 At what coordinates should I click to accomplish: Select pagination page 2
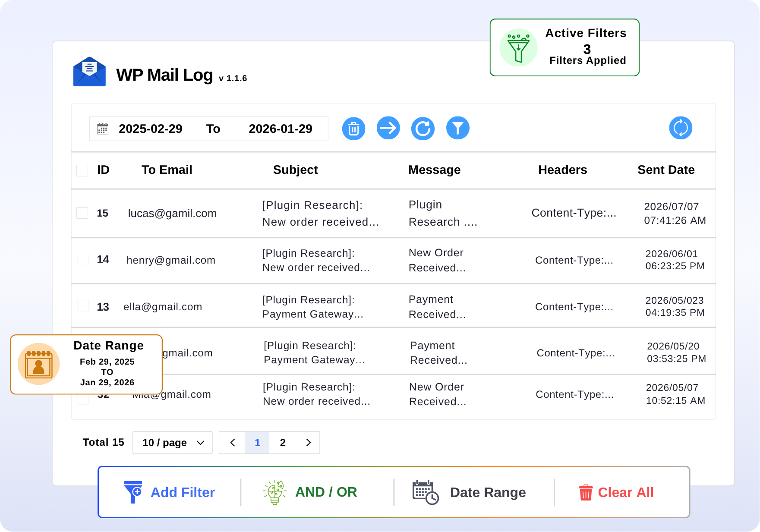283,443
